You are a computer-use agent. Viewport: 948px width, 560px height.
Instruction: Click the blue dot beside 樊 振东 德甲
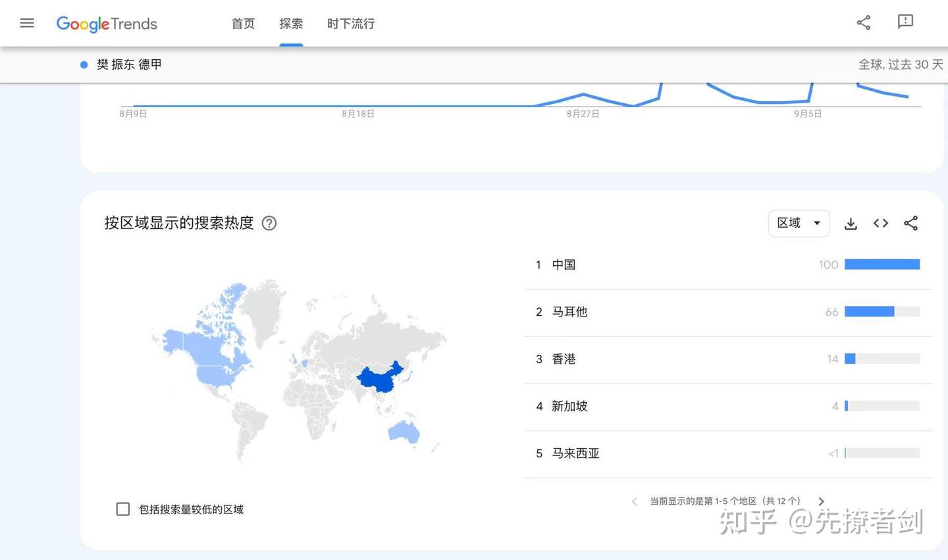[84, 64]
